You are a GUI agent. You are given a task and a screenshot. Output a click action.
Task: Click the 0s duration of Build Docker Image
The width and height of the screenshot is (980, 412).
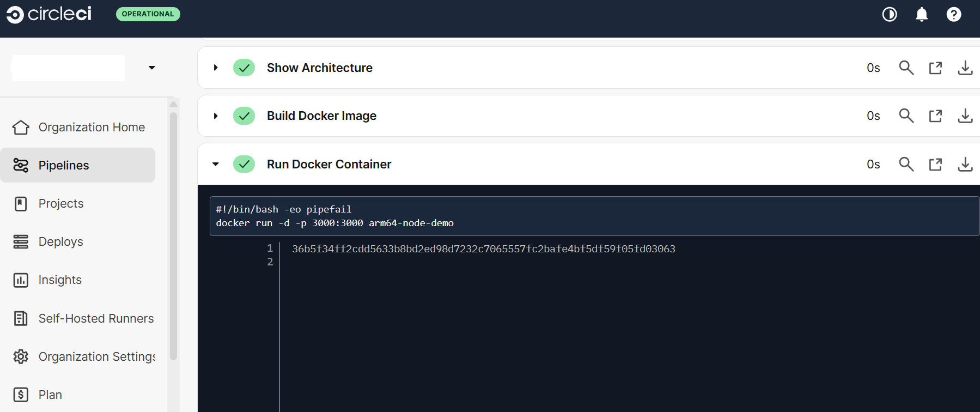tap(873, 116)
